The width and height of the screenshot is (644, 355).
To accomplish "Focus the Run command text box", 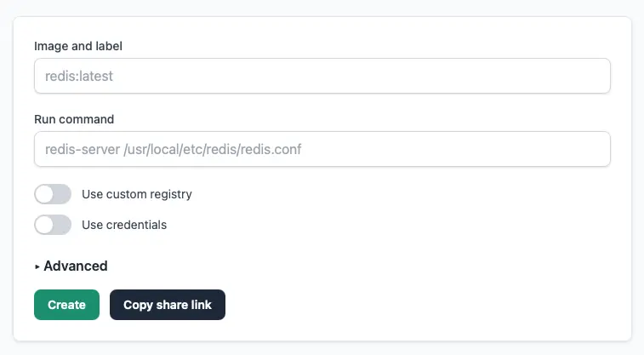I will pos(322,149).
